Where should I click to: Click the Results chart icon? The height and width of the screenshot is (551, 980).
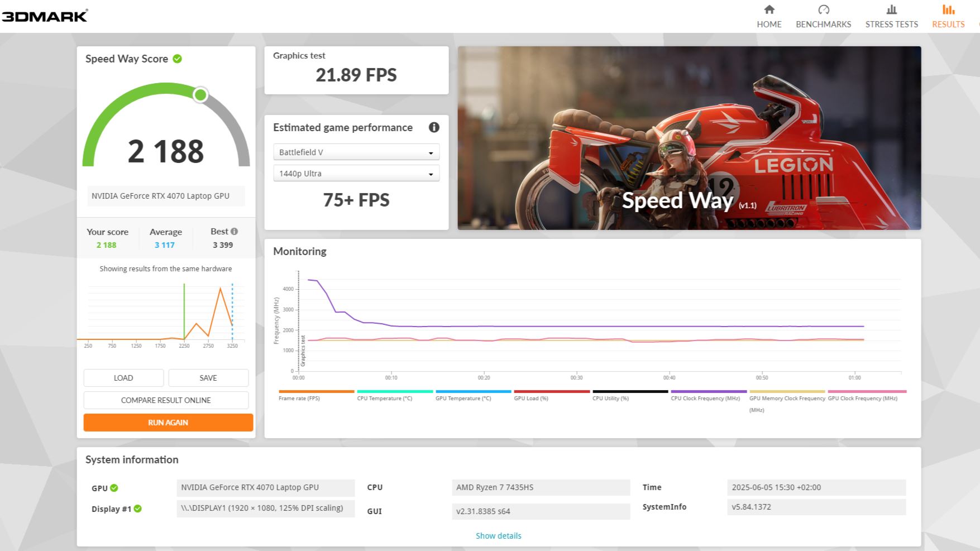pyautogui.click(x=948, y=9)
